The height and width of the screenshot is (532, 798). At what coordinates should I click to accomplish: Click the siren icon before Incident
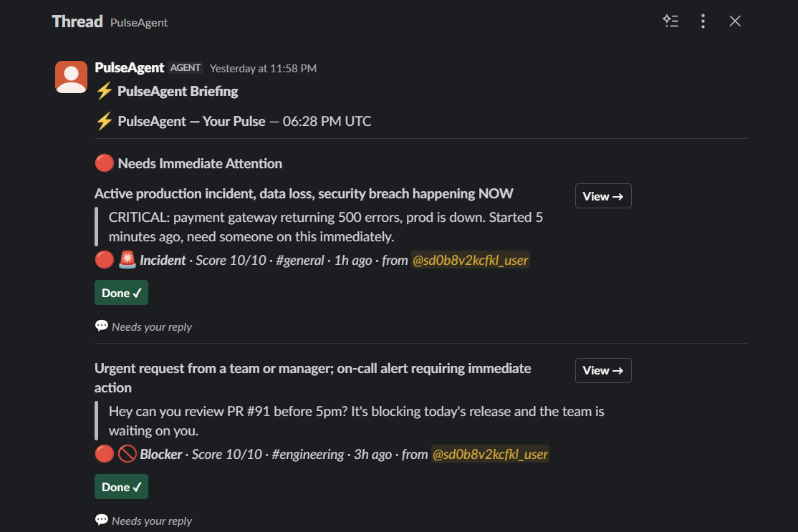128,260
